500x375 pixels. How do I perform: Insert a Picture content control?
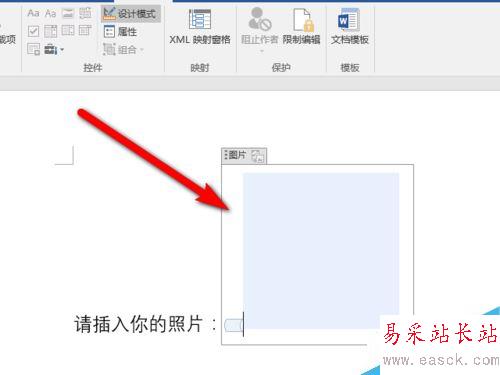click(68, 13)
